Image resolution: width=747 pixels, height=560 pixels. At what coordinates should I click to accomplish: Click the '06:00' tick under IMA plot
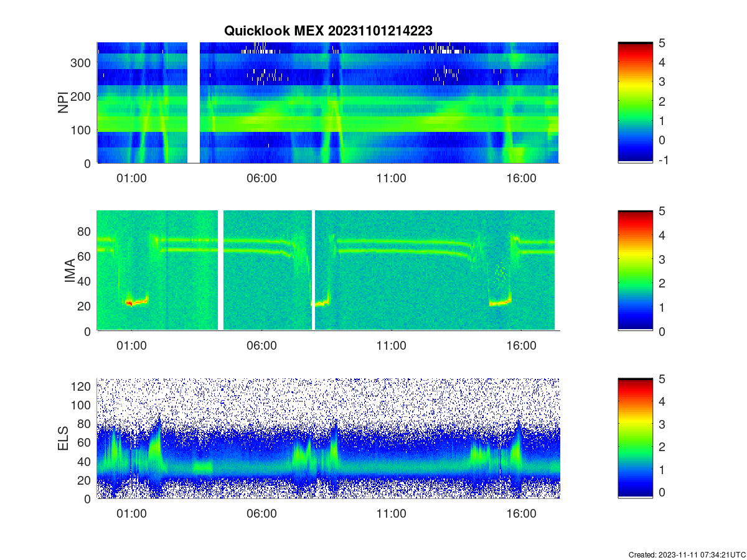point(261,346)
